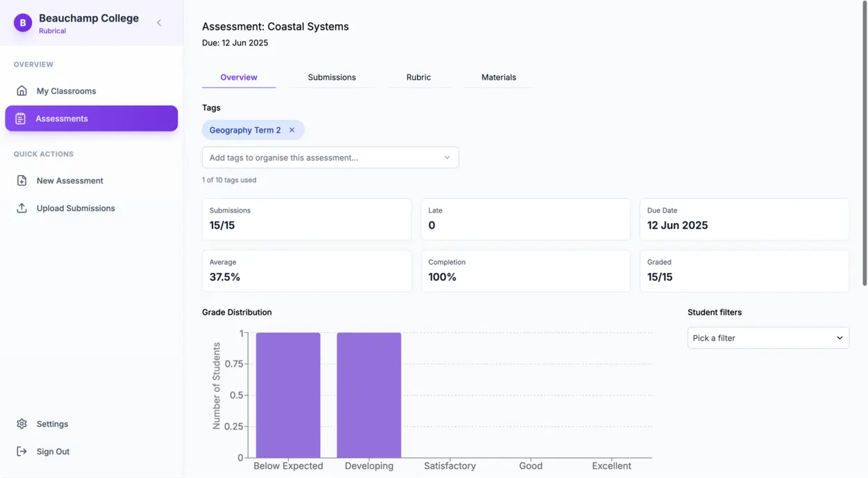The image size is (868, 478).
Task: Open New Assessment via its document icon
Action: click(x=22, y=180)
